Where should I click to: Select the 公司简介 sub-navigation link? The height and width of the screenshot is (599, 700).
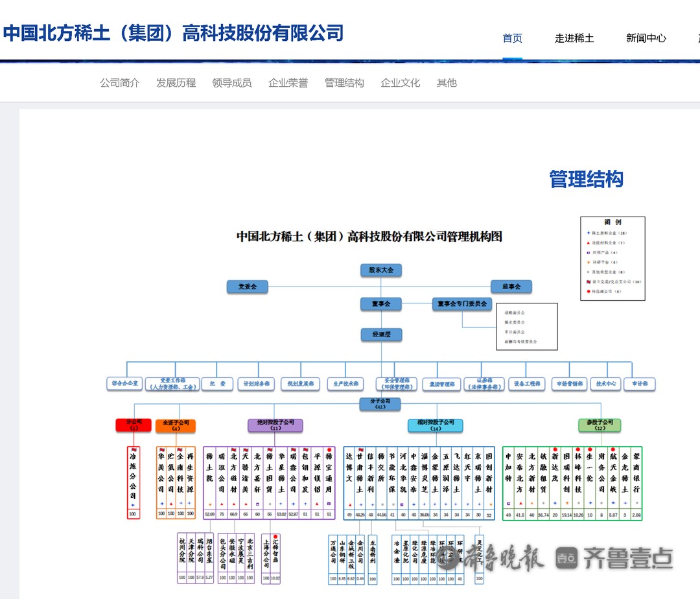pos(119,83)
